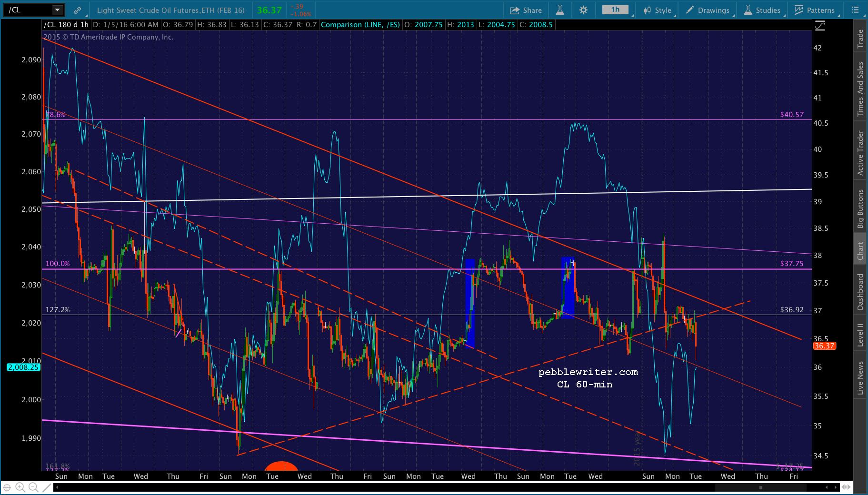
Task: Click the 100.0% Fibonacci label
Action: click(58, 264)
